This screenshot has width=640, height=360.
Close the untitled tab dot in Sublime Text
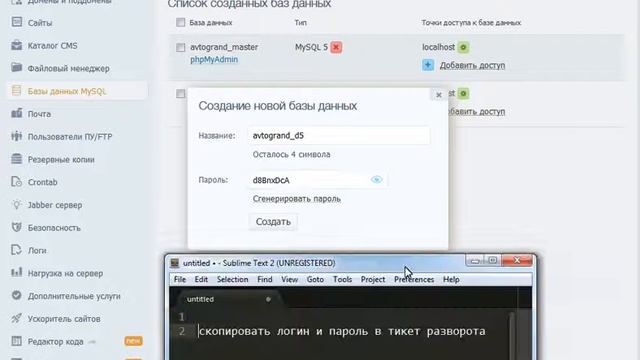268,299
